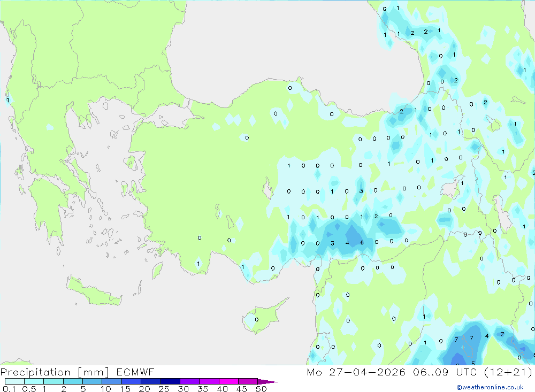This screenshot has width=535, height=392.
Task: Click the 40–45 mm magenta legend box
Action: tap(228, 381)
